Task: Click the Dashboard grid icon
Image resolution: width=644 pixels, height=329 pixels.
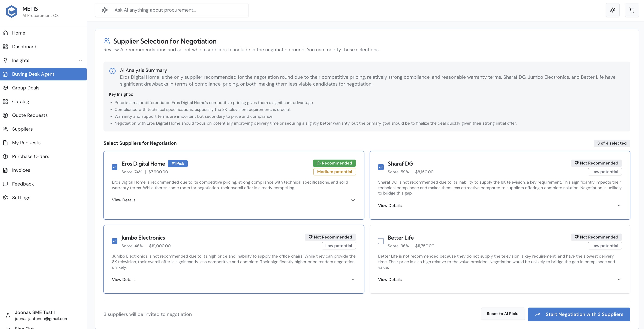Action: pyautogui.click(x=5, y=47)
